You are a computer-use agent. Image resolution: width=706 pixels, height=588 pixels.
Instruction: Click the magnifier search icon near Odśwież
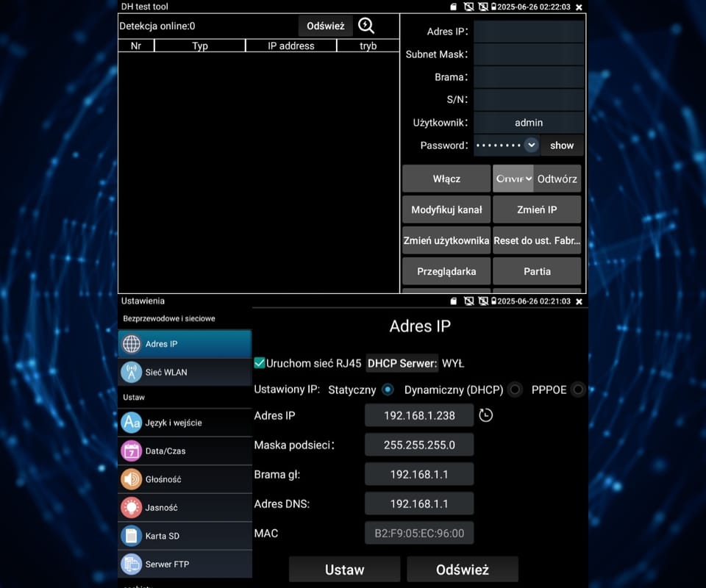(366, 26)
